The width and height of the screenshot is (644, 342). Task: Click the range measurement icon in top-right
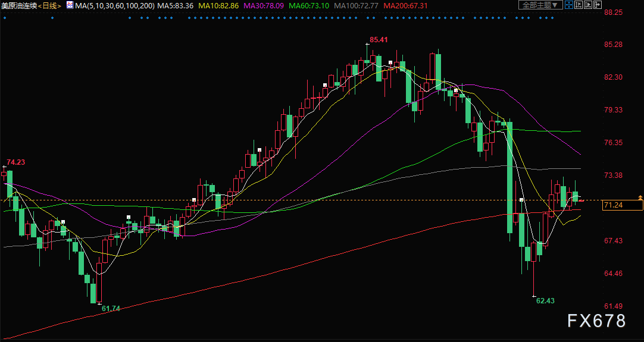click(579, 5)
